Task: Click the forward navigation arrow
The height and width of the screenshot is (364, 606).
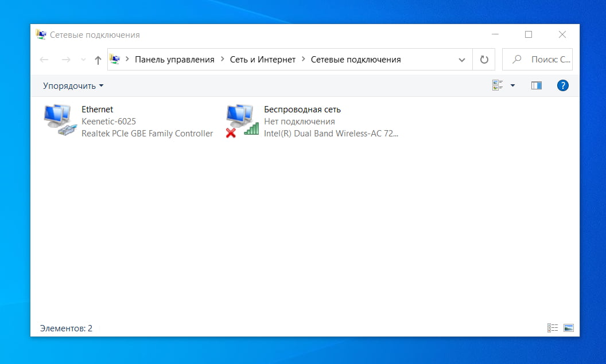Action: [x=66, y=60]
